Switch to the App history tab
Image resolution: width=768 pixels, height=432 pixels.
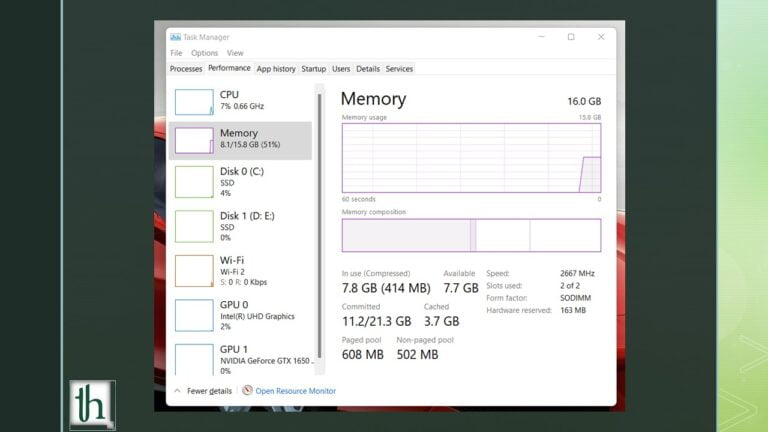[x=276, y=69]
